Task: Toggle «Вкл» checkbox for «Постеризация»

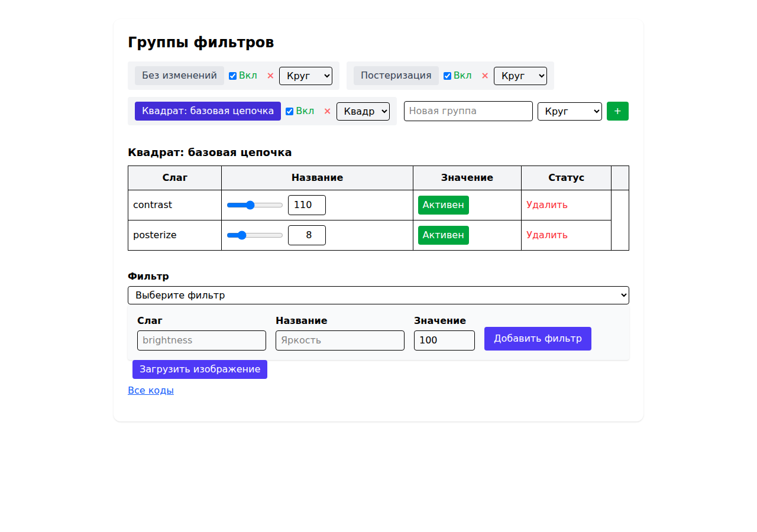Action: click(448, 76)
